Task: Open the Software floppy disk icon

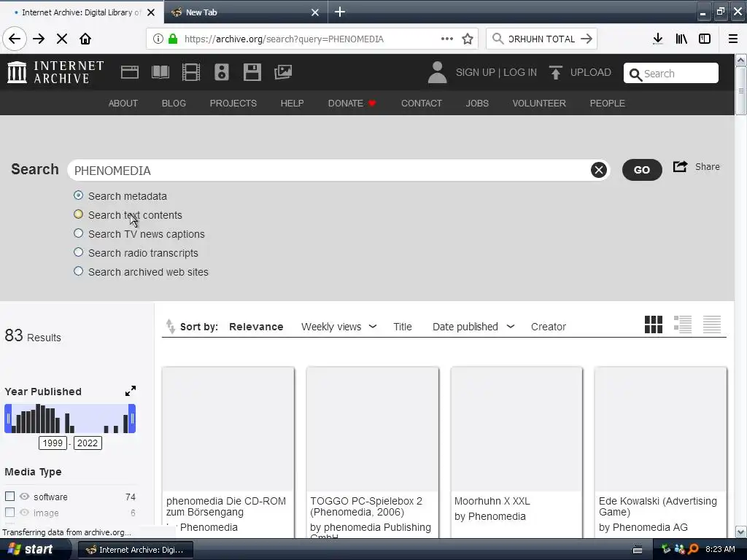Action: tap(252, 72)
